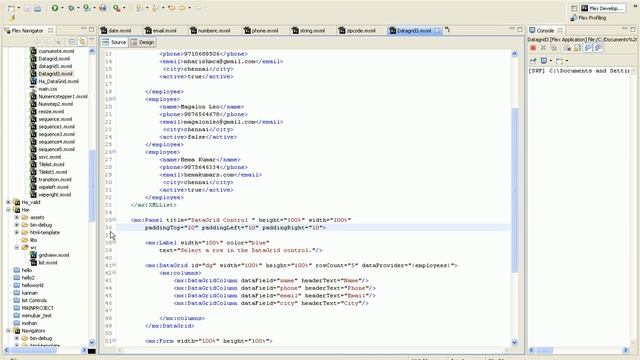Open the Profile button dropdown arrow
The image size is (640, 360).
point(94,8)
